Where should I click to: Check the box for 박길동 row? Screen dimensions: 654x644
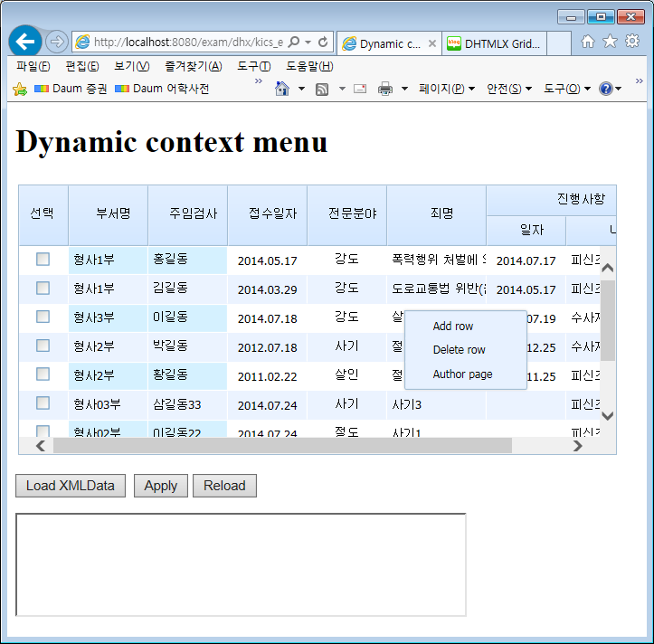coord(43,346)
